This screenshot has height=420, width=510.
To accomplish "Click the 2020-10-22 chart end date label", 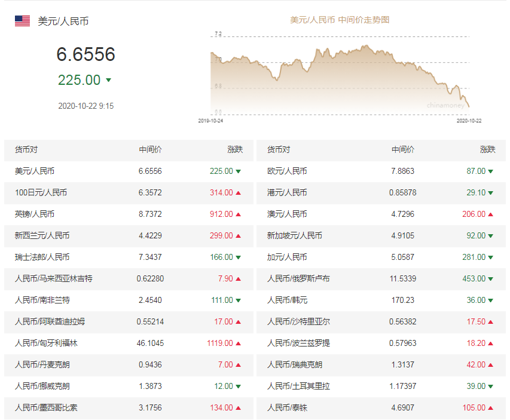I will point(469,120).
